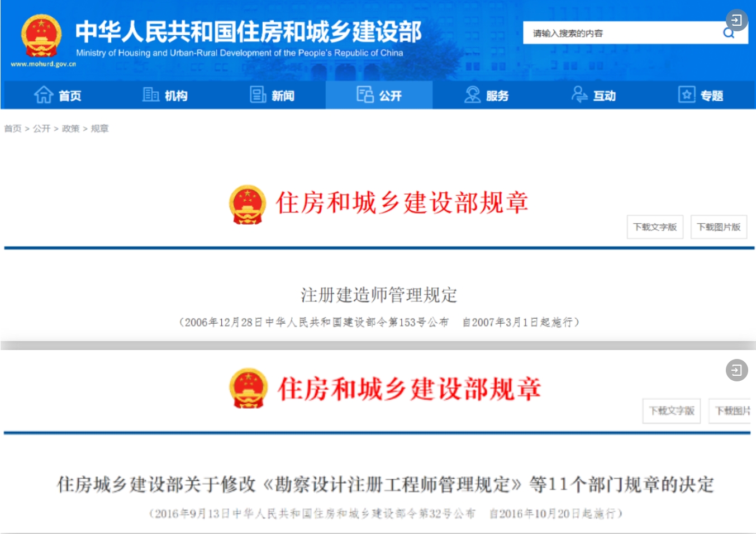Screen dimensions: 756x534
Task: Click the first 下载文字版 button
Action: [655, 227]
